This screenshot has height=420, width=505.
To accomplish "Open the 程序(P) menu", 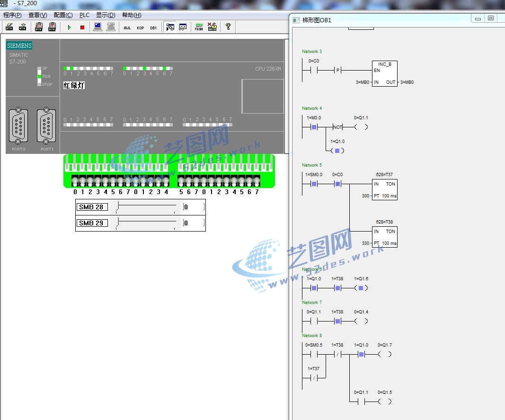I will (12, 15).
